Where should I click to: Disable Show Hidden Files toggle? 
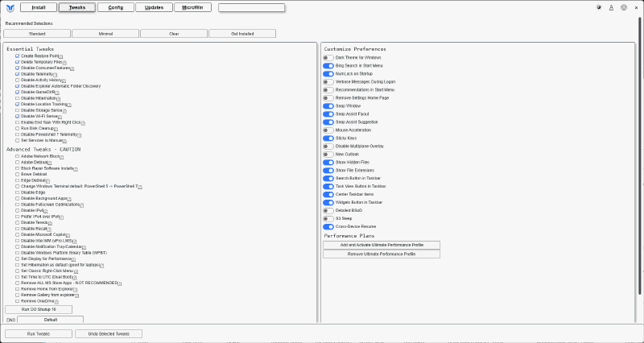pyautogui.click(x=328, y=163)
